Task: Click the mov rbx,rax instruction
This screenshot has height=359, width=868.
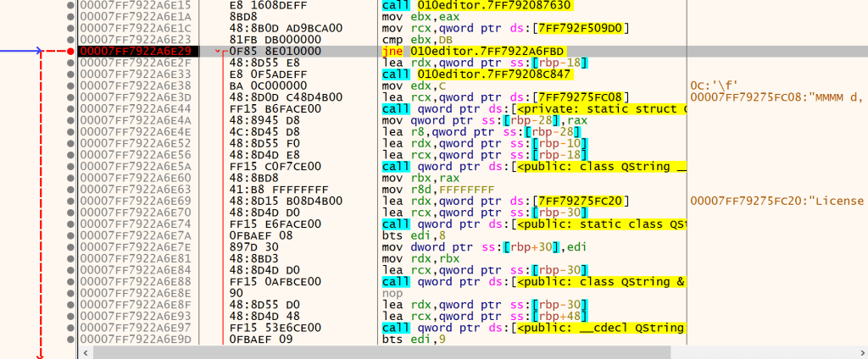Action: [420, 178]
